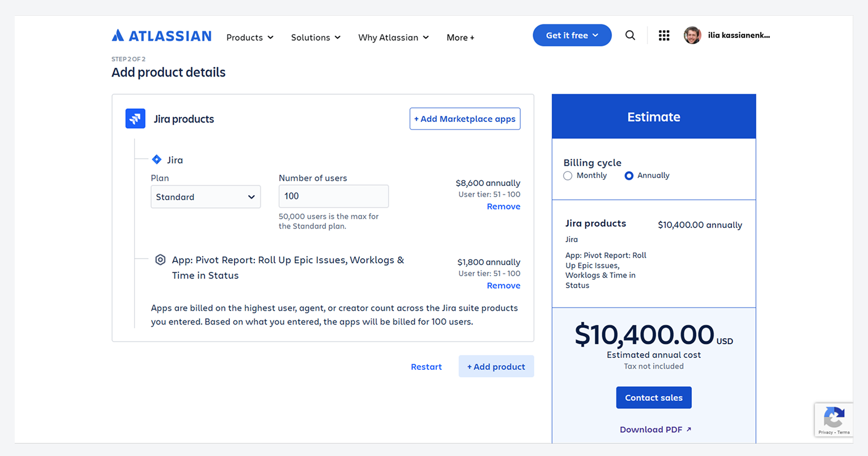Image resolution: width=868 pixels, height=456 pixels.
Task: Click the Estimate panel header
Action: click(654, 116)
